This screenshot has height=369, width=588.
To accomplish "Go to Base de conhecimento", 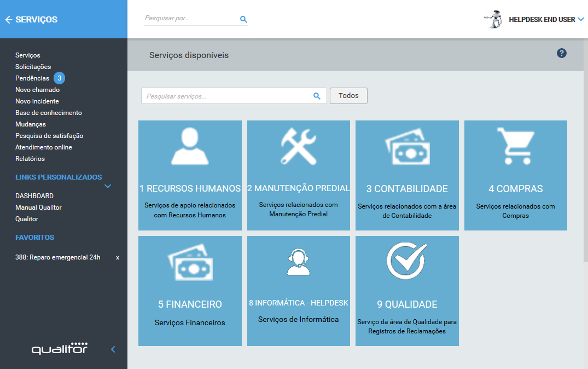I will point(48,112).
